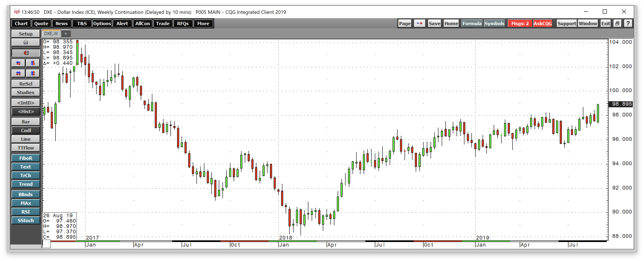Viewport: 644px width, 261px height.
Task: Open the AllCon menu item
Action: tap(142, 23)
